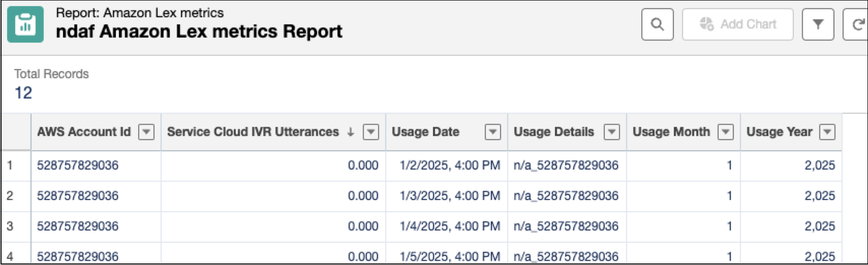Open the filter funnel icon button
Image resolution: width=868 pixels, height=265 pixels.
(818, 24)
